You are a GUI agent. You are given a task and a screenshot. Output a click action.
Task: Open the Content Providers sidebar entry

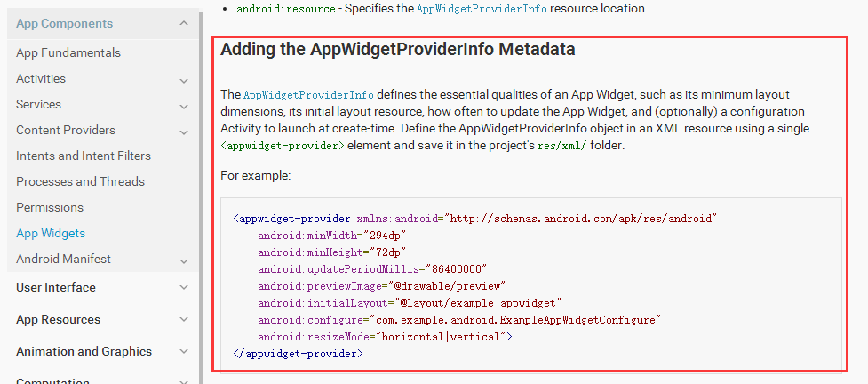(66, 130)
